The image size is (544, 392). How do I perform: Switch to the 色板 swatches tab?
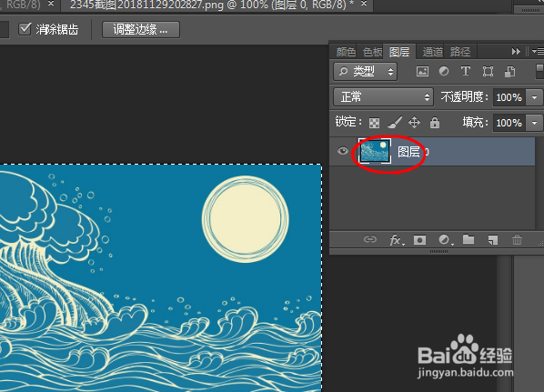click(x=372, y=52)
